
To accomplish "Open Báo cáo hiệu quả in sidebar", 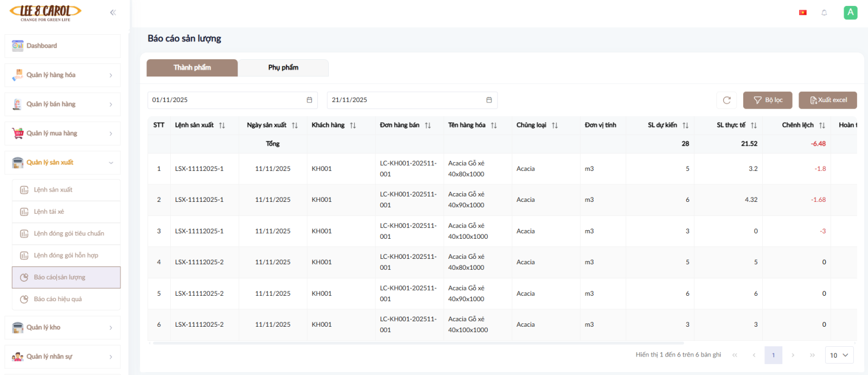I will (58, 299).
